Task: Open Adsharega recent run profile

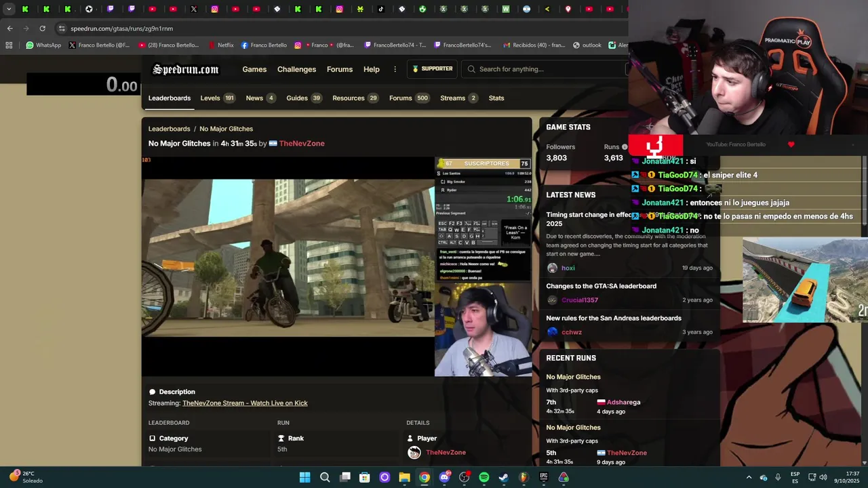Action: (x=623, y=403)
